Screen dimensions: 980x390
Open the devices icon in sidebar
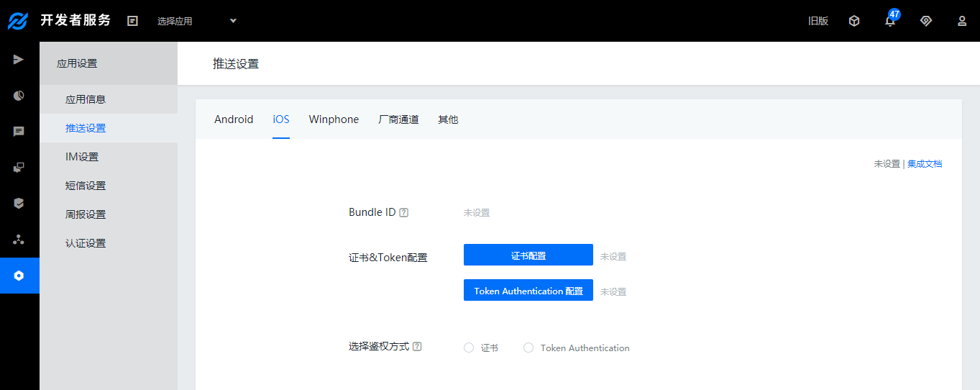(19, 168)
